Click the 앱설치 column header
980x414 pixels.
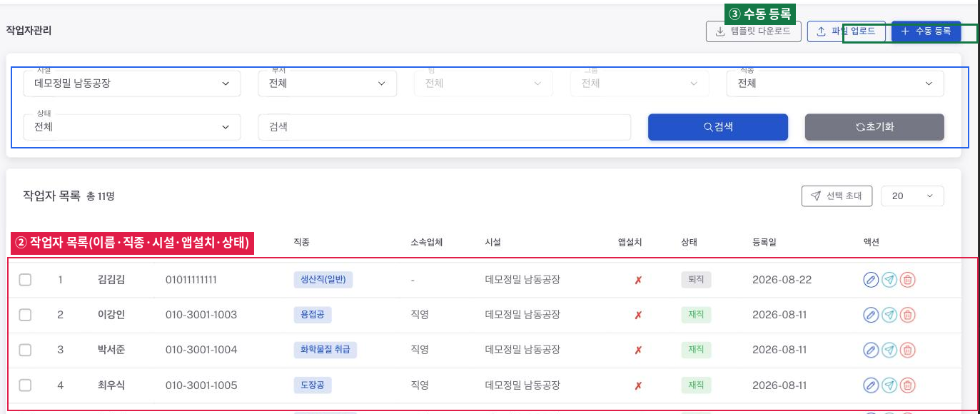[630, 243]
